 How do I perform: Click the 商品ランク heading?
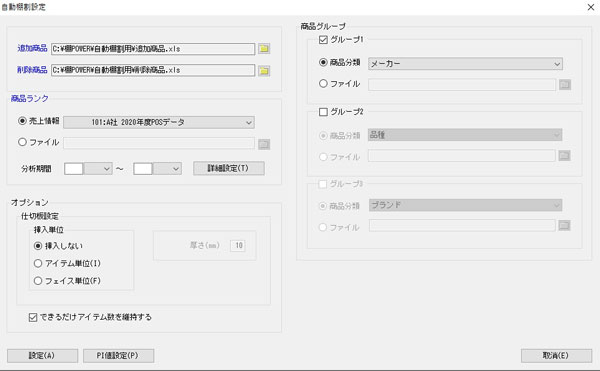29,99
